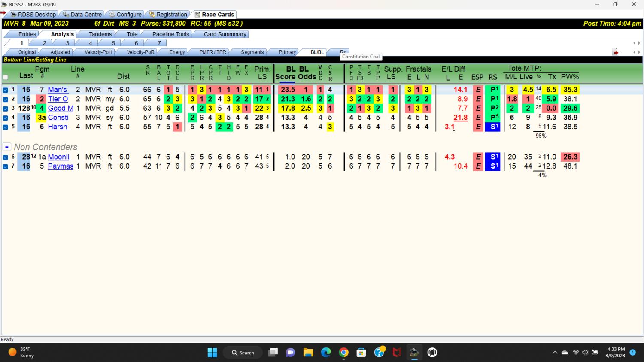Launch Microsoft Edge from the taskbar

click(x=326, y=353)
